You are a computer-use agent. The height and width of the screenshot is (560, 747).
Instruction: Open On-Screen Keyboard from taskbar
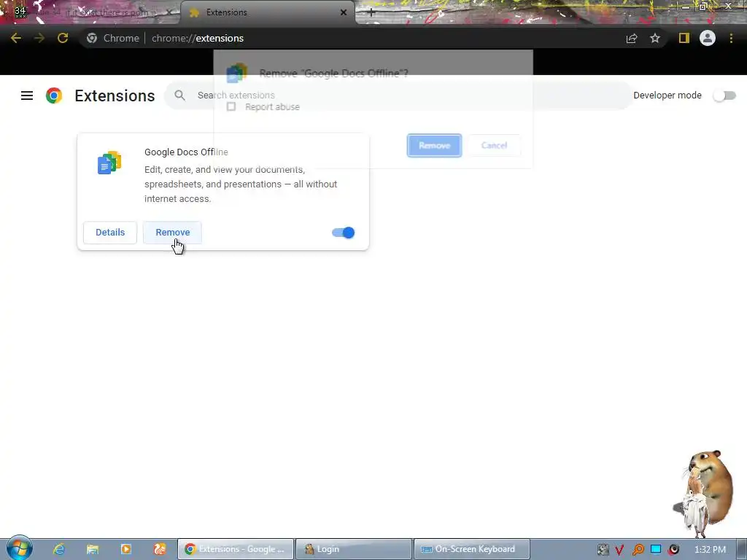coord(472,549)
